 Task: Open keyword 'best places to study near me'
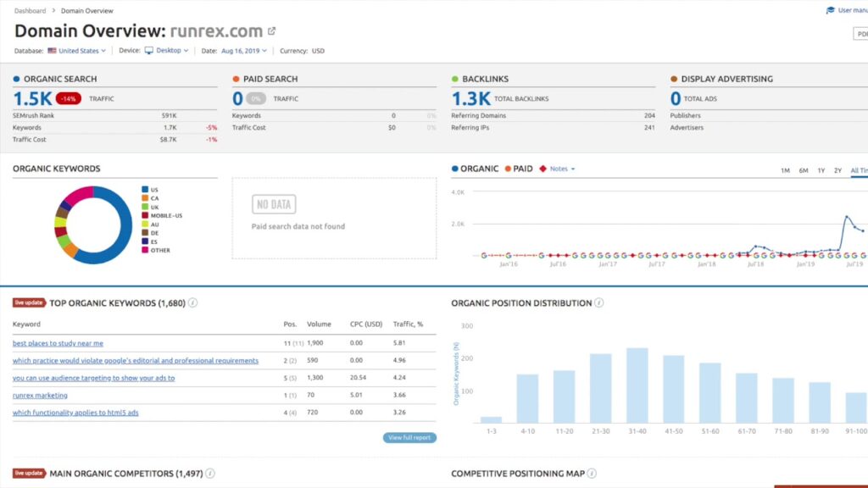tap(58, 343)
